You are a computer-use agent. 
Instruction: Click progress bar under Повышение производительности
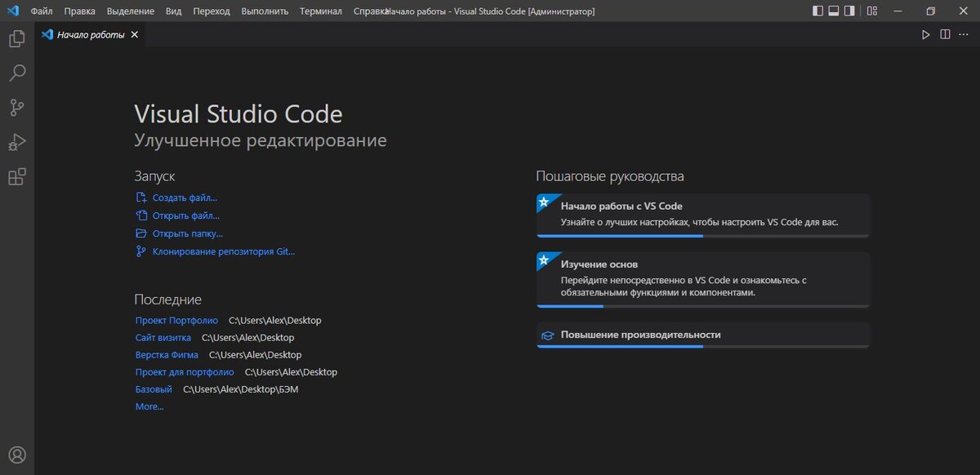tap(703, 346)
